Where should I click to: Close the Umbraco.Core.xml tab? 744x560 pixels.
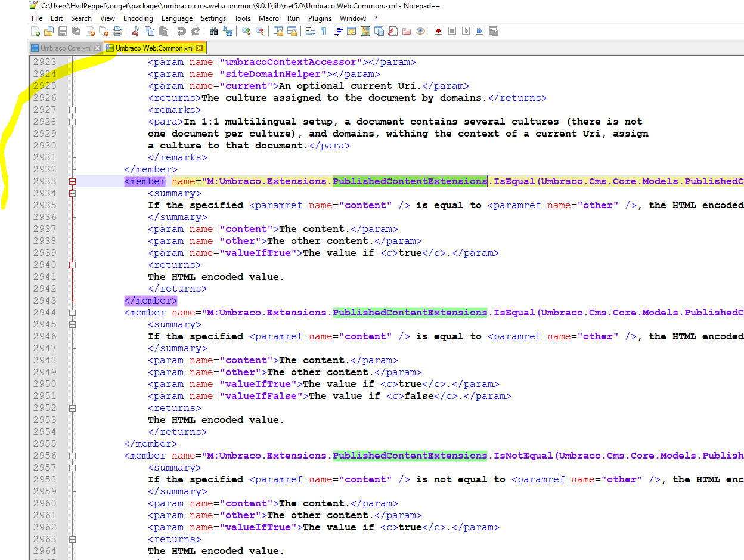coord(97,48)
